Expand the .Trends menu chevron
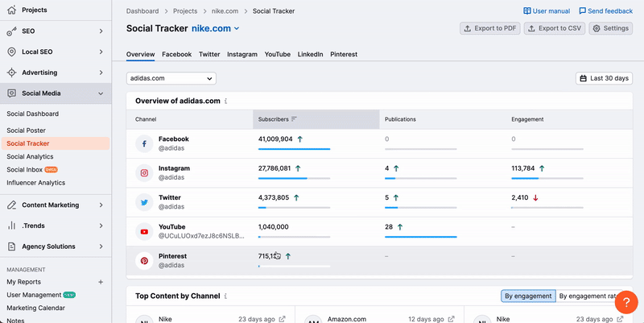The image size is (644, 323). pos(101,226)
